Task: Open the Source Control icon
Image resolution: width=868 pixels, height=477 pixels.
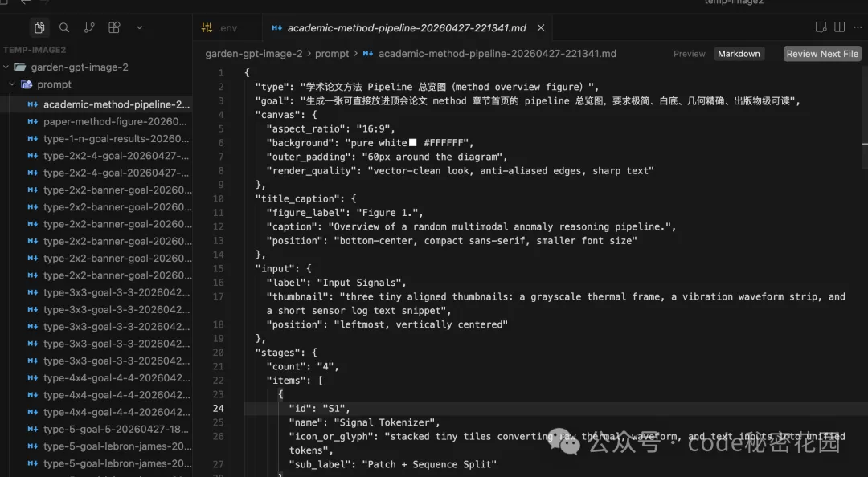Action: click(x=89, y=27)
